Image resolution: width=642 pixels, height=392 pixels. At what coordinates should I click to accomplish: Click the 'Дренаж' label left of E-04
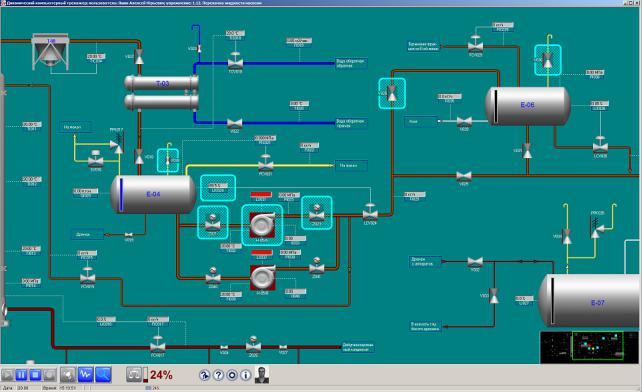(87, 234)
